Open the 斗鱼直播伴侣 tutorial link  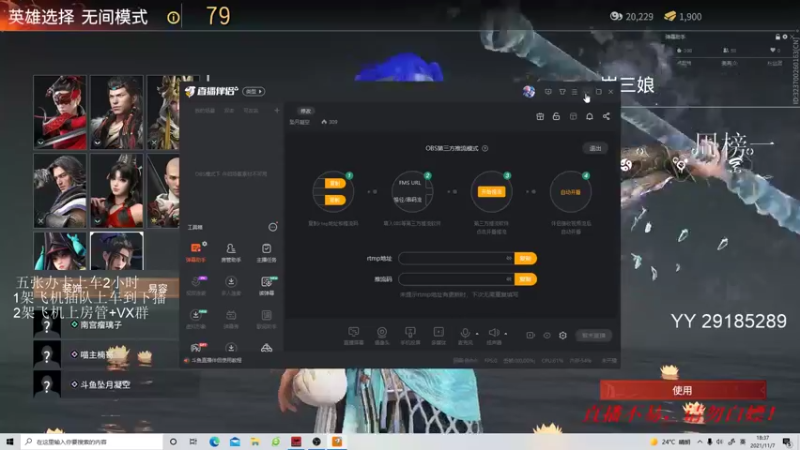click(216, 360)
